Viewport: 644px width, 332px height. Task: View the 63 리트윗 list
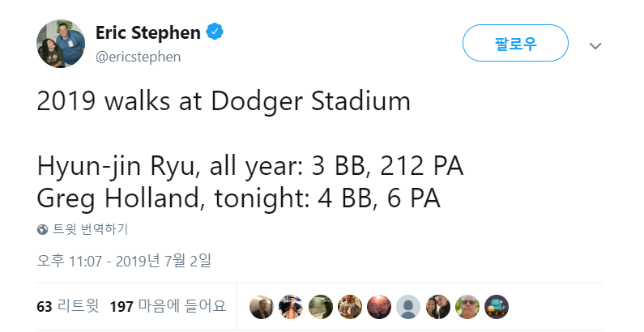68,306
